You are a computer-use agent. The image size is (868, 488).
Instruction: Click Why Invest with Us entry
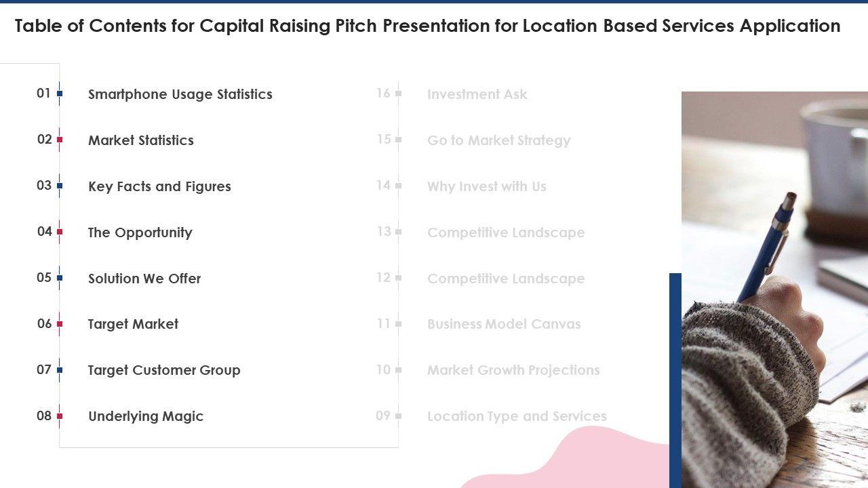point(486,186)
